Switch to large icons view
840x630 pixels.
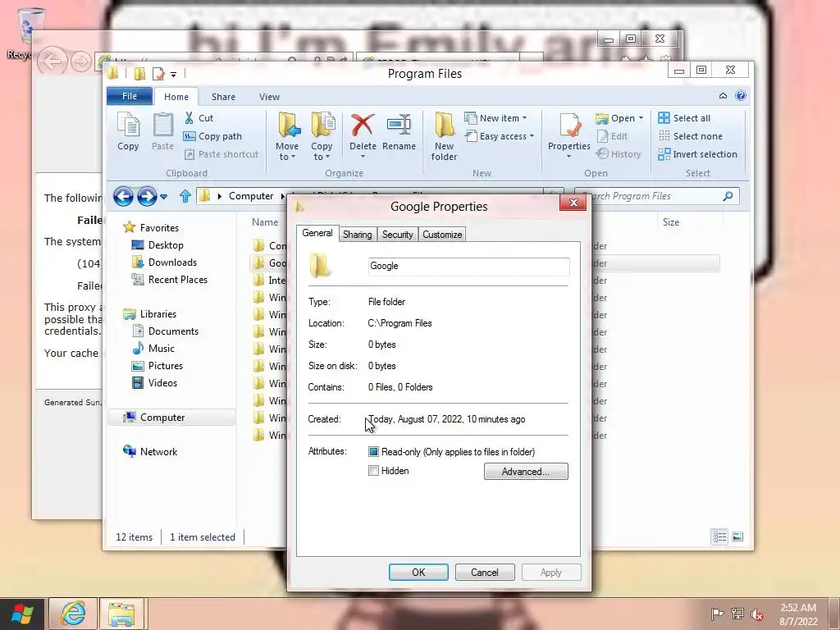737,536
